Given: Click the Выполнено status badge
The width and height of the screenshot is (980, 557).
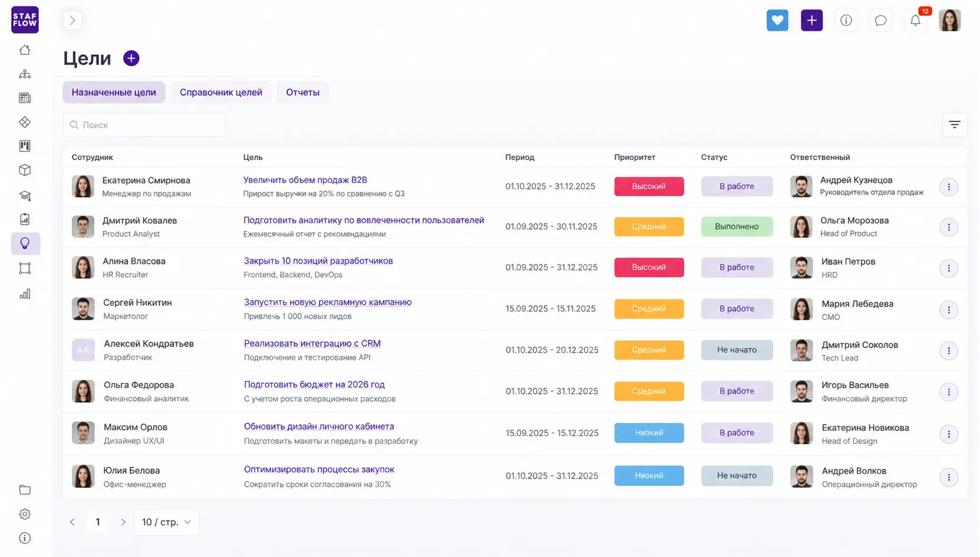Looking at the screenshot, I should pos(737,226).
